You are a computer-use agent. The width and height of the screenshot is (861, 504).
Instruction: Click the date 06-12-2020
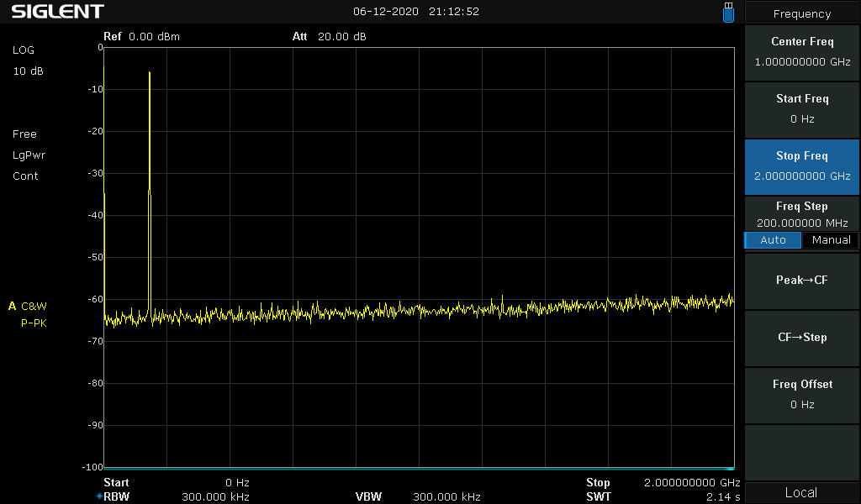[385, 12]
